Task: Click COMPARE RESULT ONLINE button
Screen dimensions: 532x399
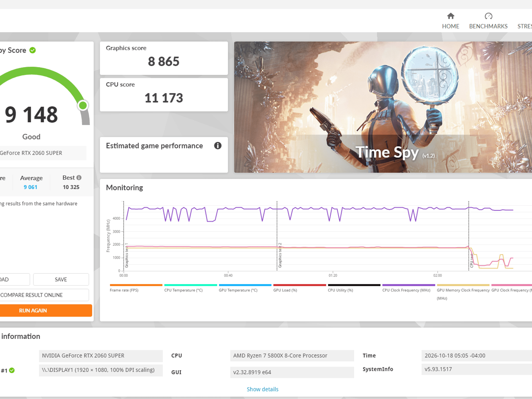Action: 44,295
